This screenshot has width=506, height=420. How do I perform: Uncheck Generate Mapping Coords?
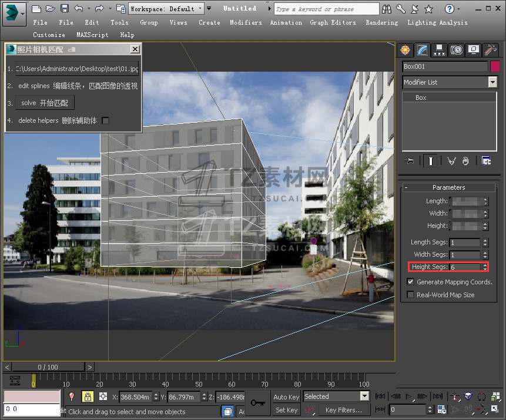click(x=410, y=282)
